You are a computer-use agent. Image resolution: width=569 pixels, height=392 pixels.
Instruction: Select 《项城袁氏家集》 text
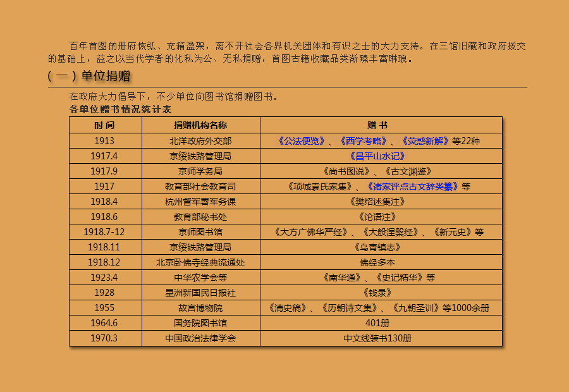(320, 187)
